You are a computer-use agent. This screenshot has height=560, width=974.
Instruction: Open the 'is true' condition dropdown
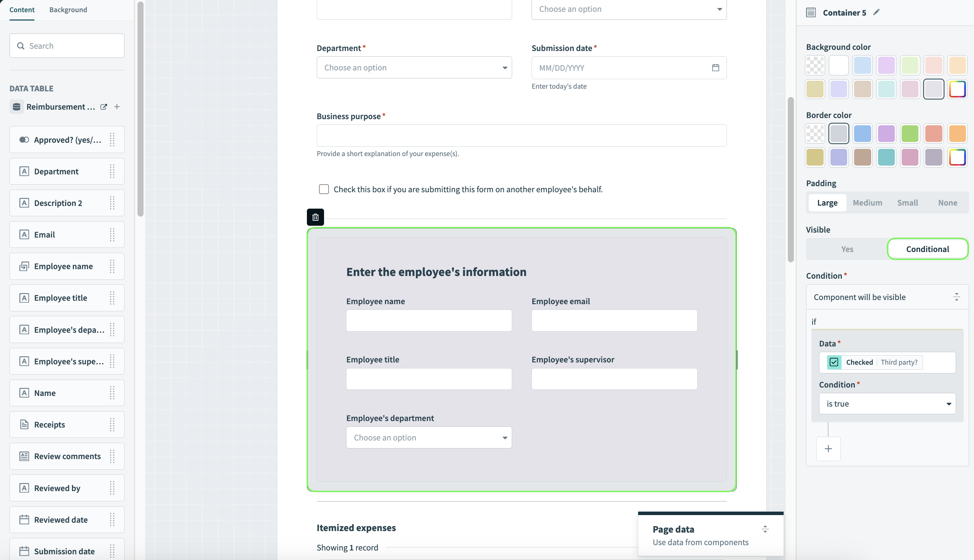pos(887,404)
